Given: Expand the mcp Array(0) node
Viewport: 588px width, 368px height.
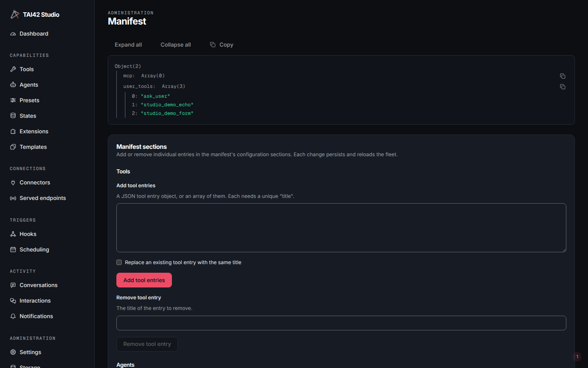Looking at the screenshot, I should (144, 76).
